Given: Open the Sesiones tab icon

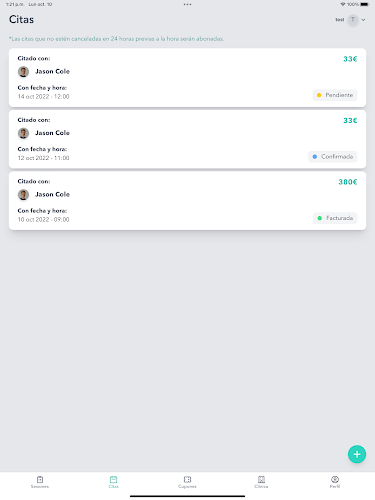Looking at the screenshot, I should (x=40, y=480).
